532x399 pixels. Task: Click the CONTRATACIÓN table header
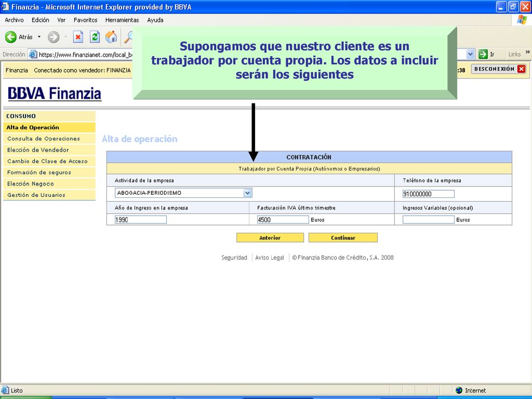coord(309,157)
